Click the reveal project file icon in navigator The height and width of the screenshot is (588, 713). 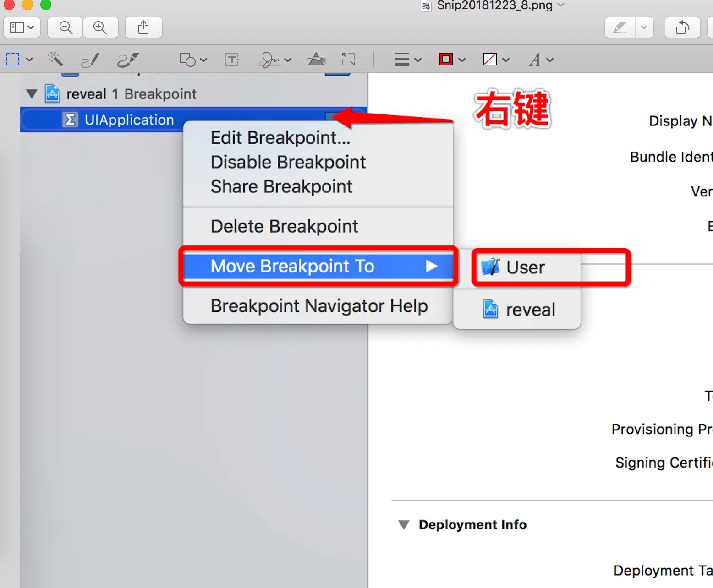pyautogui.click(x=52, y=93)
